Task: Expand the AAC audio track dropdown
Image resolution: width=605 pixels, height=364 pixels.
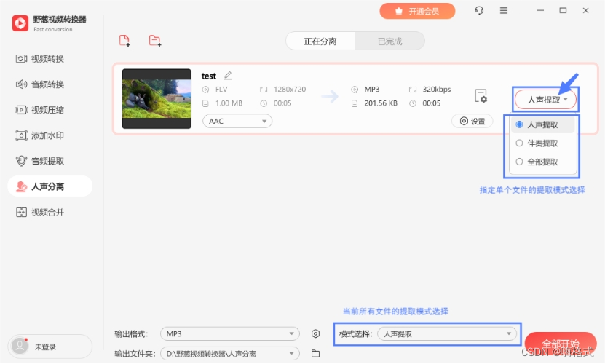Action: pos(237,121)
